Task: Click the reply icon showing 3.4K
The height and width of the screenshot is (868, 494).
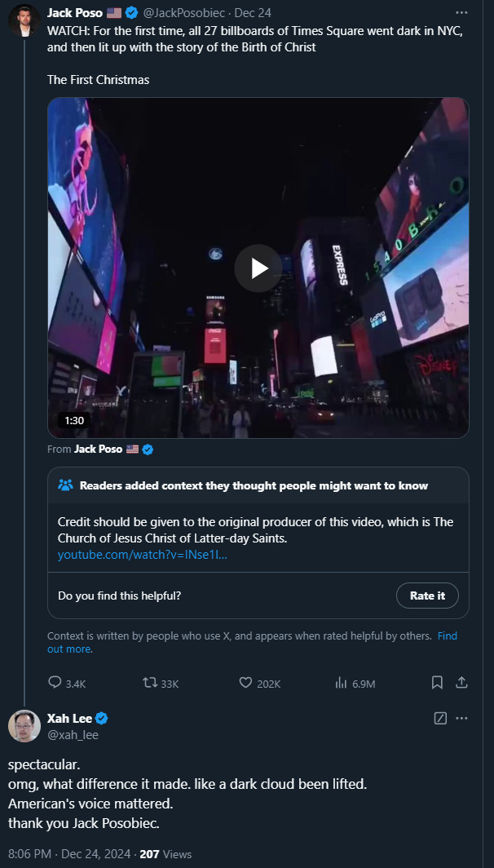Action: [x=55, y=683]
